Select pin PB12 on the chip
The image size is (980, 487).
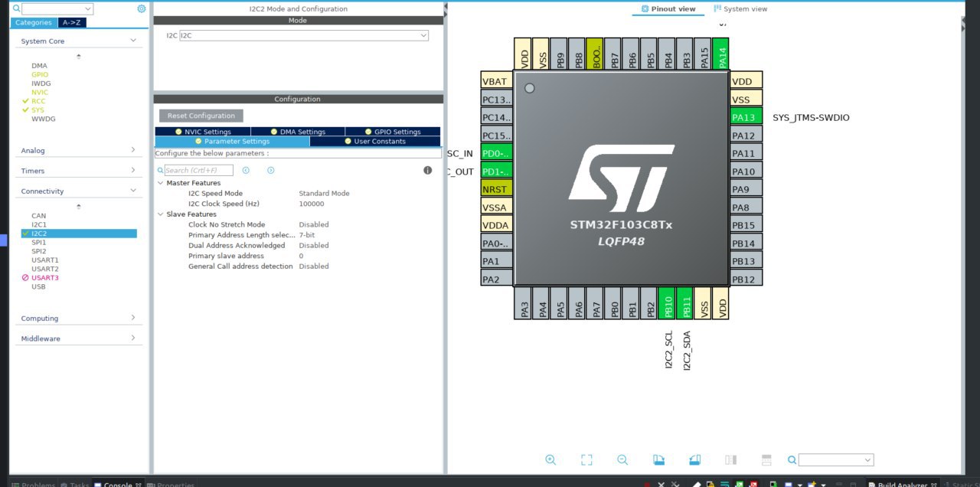(x=746, y=279)
